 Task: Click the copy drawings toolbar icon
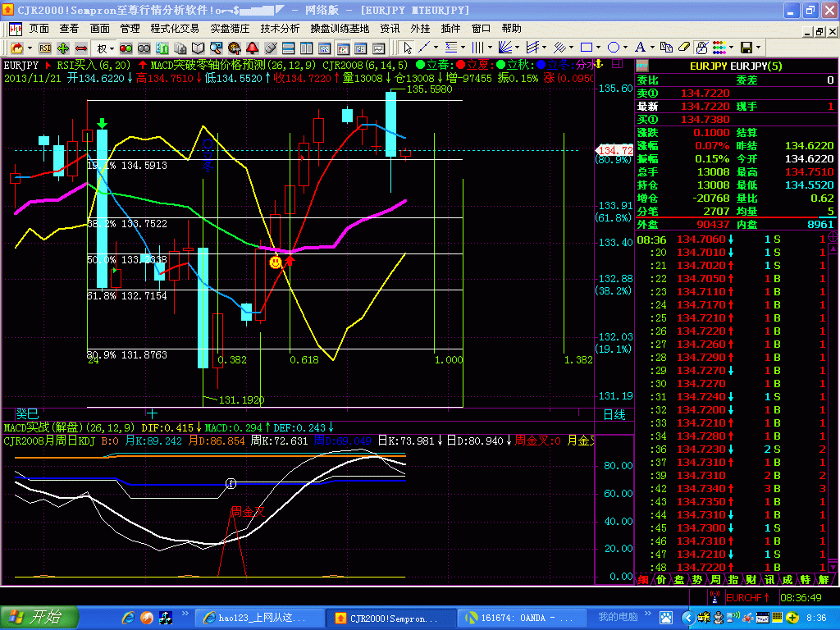[666, 48]
